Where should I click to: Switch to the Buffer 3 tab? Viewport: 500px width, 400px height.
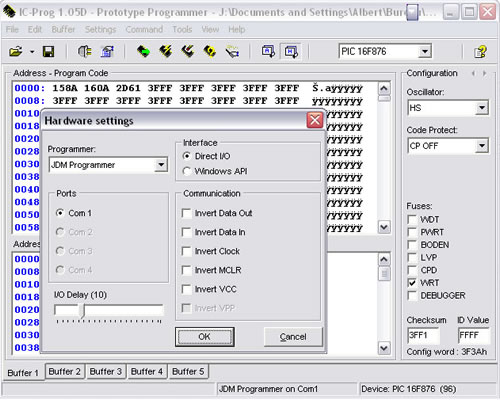(106, 371)
